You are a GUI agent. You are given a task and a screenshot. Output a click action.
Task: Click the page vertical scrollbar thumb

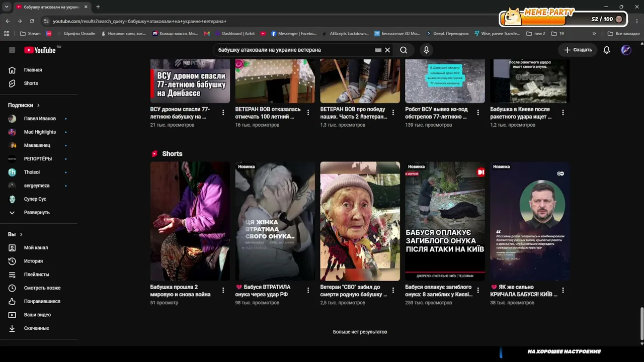coord(641,324)
